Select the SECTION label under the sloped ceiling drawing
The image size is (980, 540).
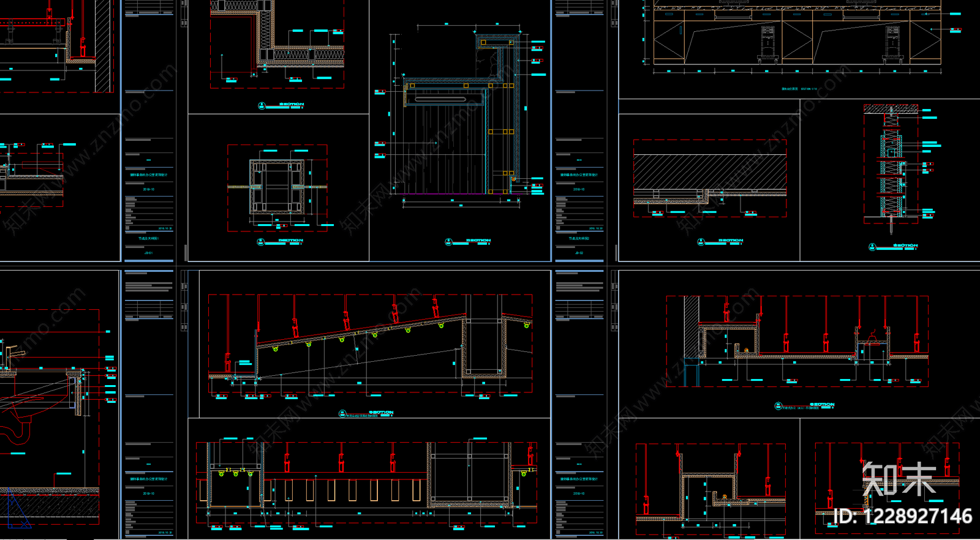(x=381, y=413)
